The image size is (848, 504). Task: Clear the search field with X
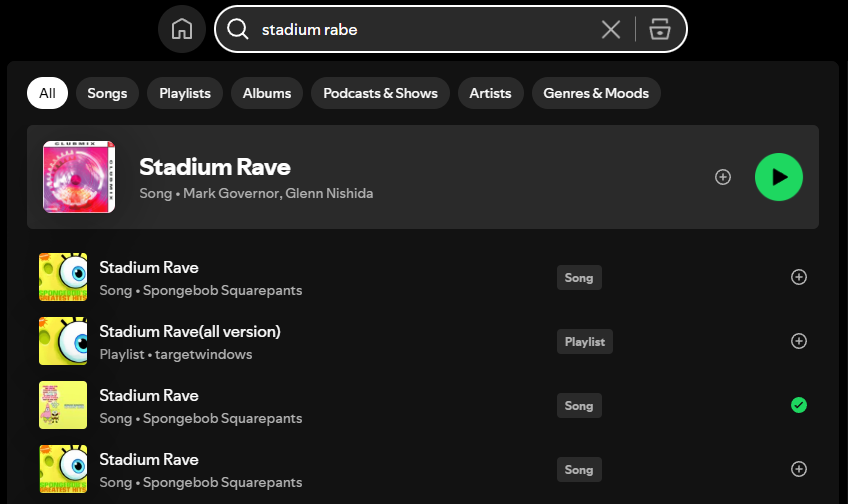pyautogui.click(x=611, y=29)
